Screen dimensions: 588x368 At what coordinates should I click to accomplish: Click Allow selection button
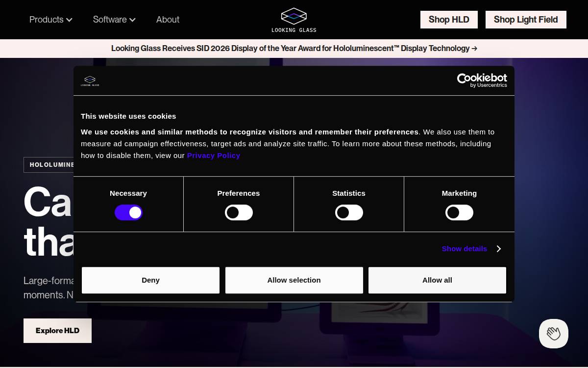(294, 280)
